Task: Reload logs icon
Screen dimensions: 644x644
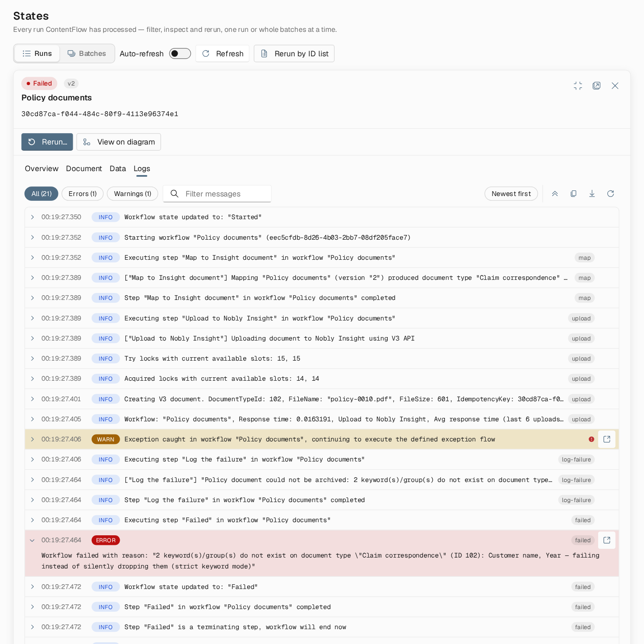Action: pyautogui.click(x=610, y=193)
